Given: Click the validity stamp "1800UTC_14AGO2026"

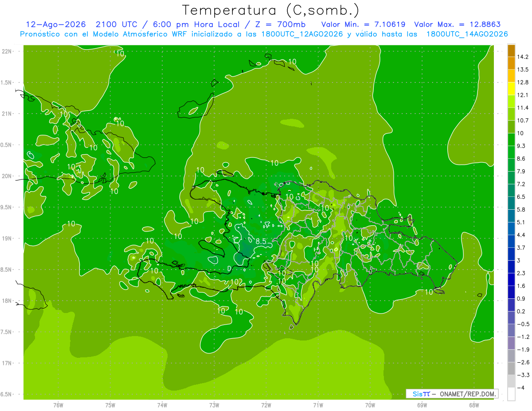Looking at the screenshot, I should coord(467,34).
